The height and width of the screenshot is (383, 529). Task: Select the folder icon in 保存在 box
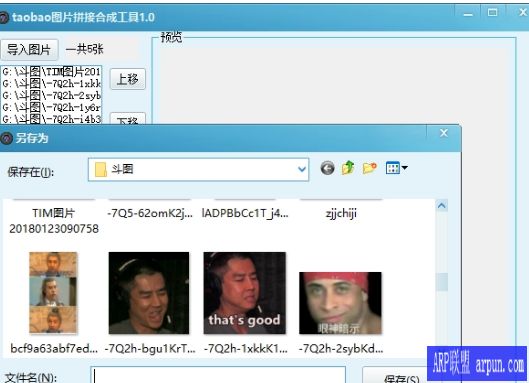tap(101, 169)
